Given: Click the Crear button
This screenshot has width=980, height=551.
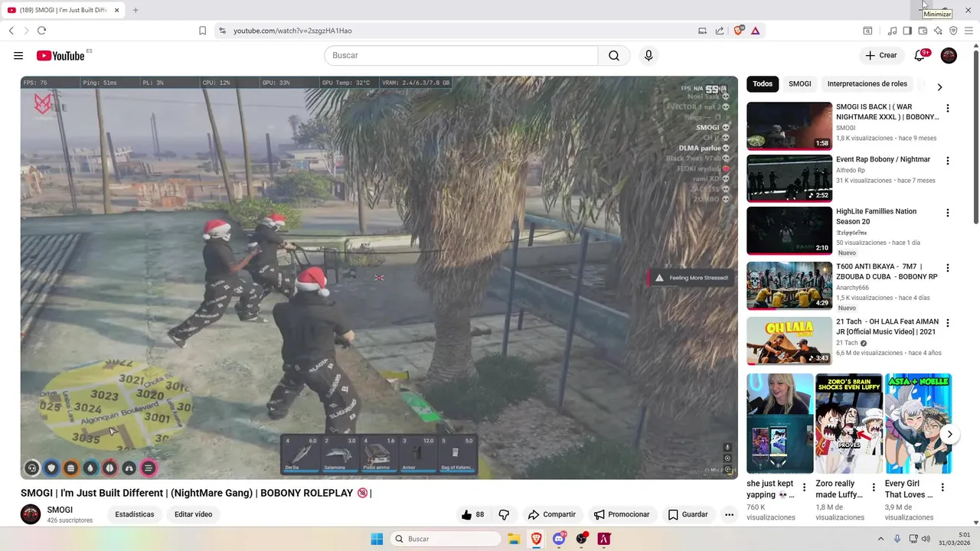Looking at the screenshot, I should click(881, 55).
